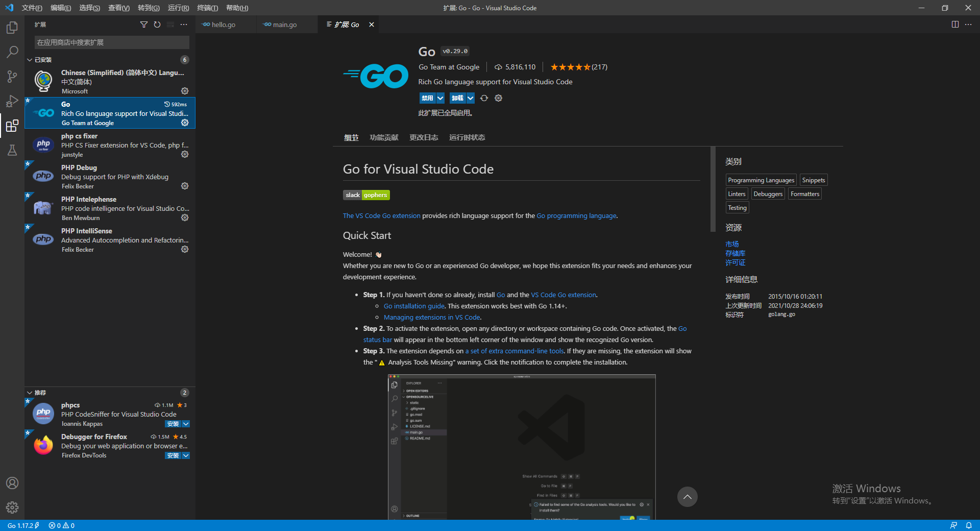Click the sync icon next to uninstall button
Image resolution: width=980 pixels, height=531 pixels.
484,98
